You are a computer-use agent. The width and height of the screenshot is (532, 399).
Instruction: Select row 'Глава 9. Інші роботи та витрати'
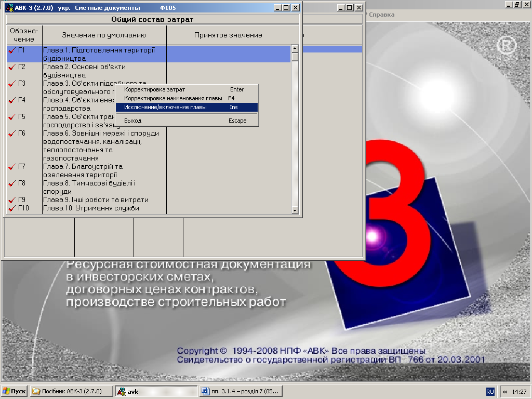tap(149, 200)
